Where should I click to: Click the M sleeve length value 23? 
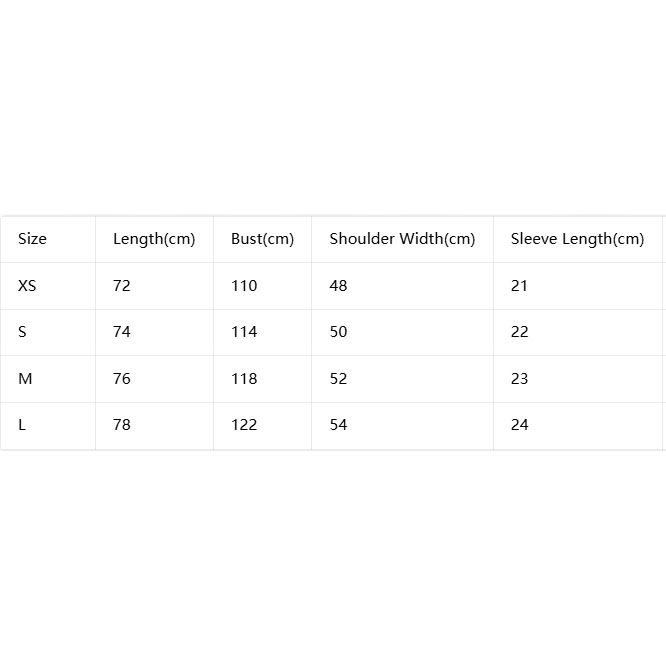[x=519, y=378]
